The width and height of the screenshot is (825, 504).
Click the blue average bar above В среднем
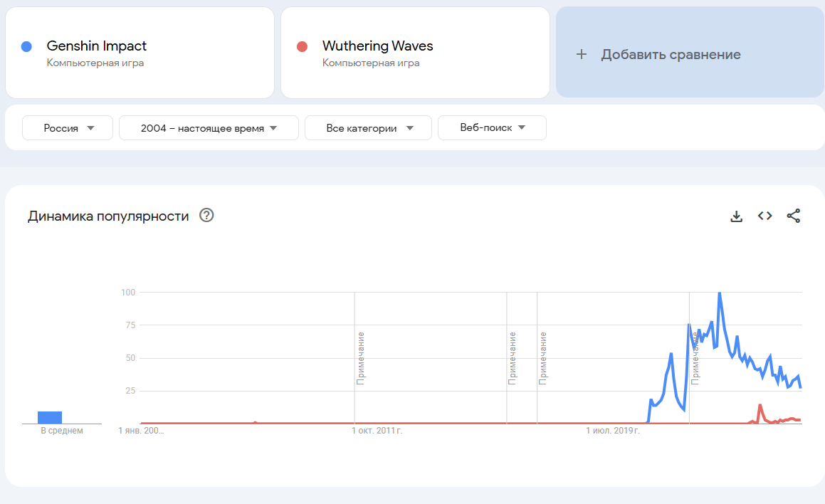(50, 417)
